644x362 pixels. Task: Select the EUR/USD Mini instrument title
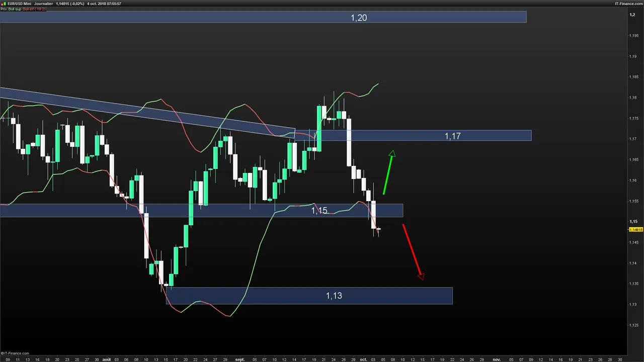tap(20, 4)
